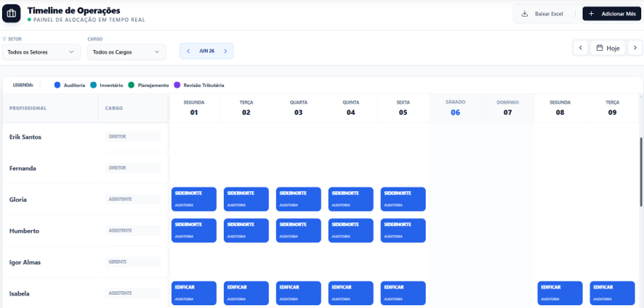Screen dimensions: 644x308
Task: Click Igor Almas's GERENTE role badge
Action: point(133,262)
